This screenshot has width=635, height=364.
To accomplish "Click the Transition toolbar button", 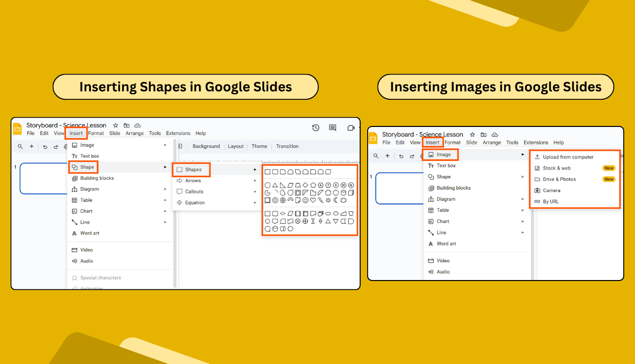I will coord(287,146).
